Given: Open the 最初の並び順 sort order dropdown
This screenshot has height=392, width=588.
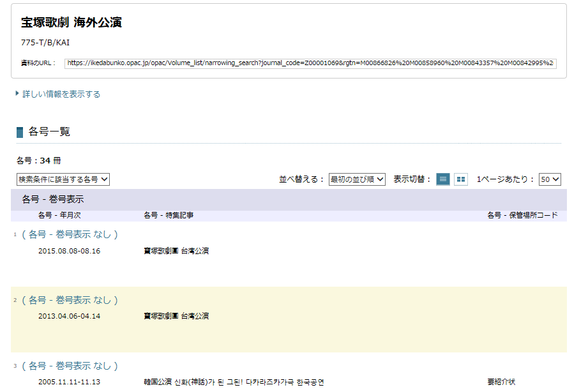Looking at the screenshot, I should click(x=357, y=179).
